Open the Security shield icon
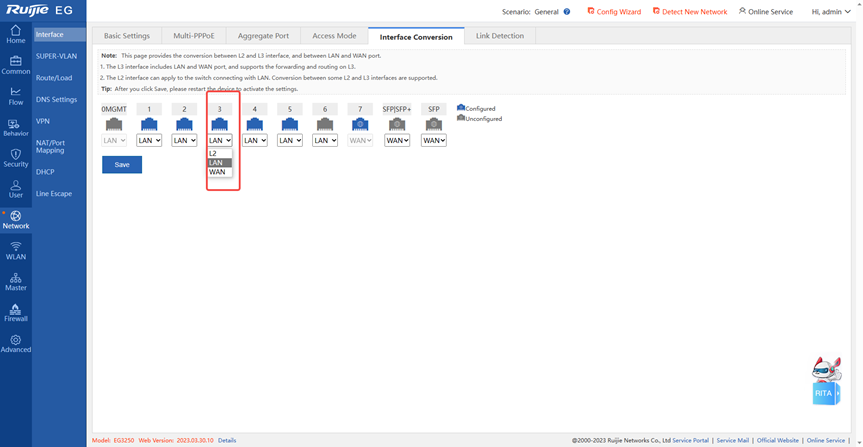The width and height of the screenshot is (863, 447). coord(15,158)
